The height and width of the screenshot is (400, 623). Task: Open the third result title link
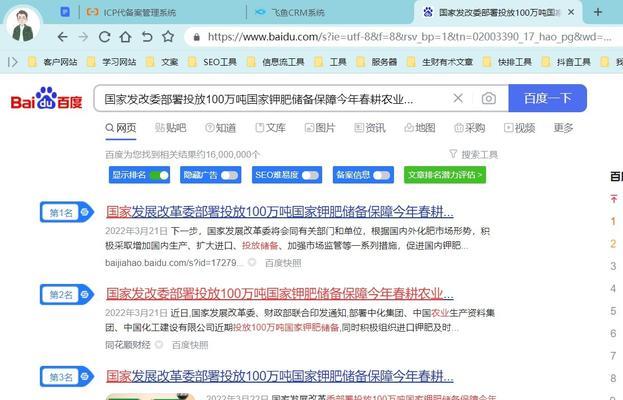tap(280, 376)
